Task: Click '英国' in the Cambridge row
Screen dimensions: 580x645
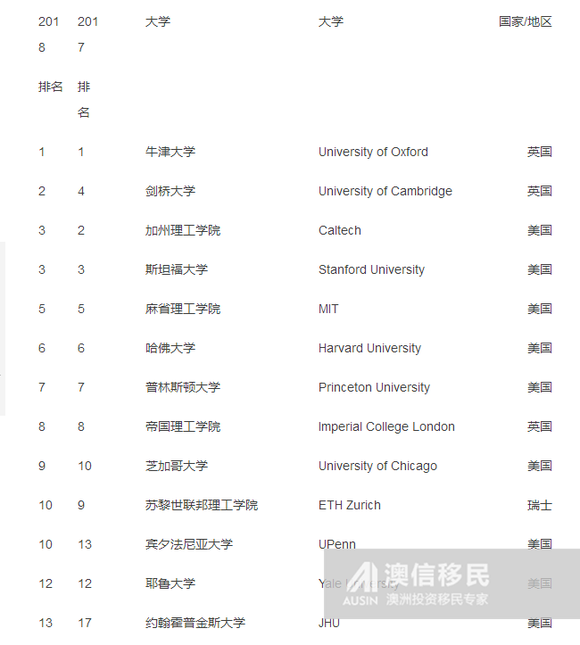Action: (540, 191)
